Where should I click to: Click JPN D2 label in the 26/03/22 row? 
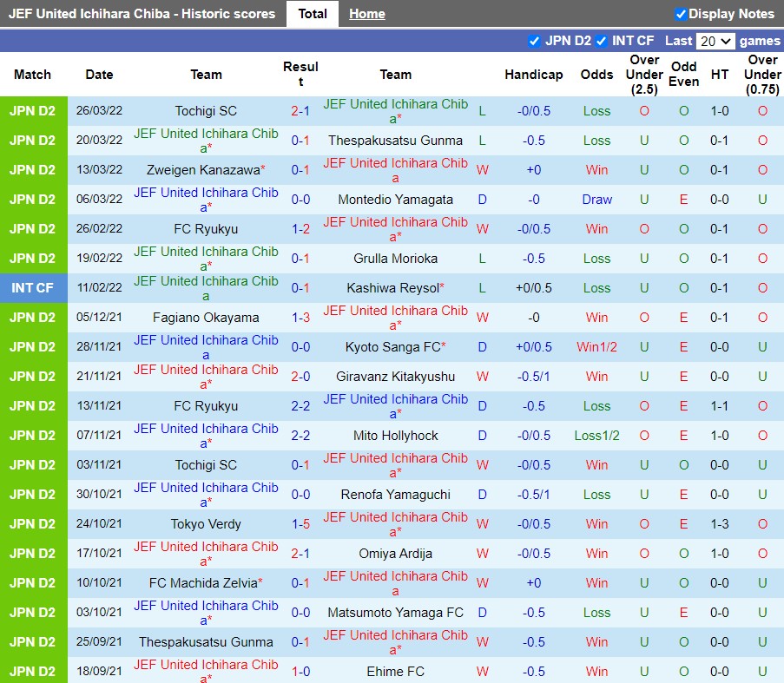(x=32, y=111)
